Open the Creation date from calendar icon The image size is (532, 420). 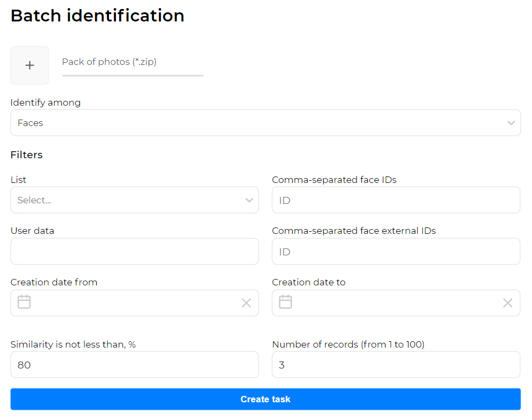coord(24,303)
